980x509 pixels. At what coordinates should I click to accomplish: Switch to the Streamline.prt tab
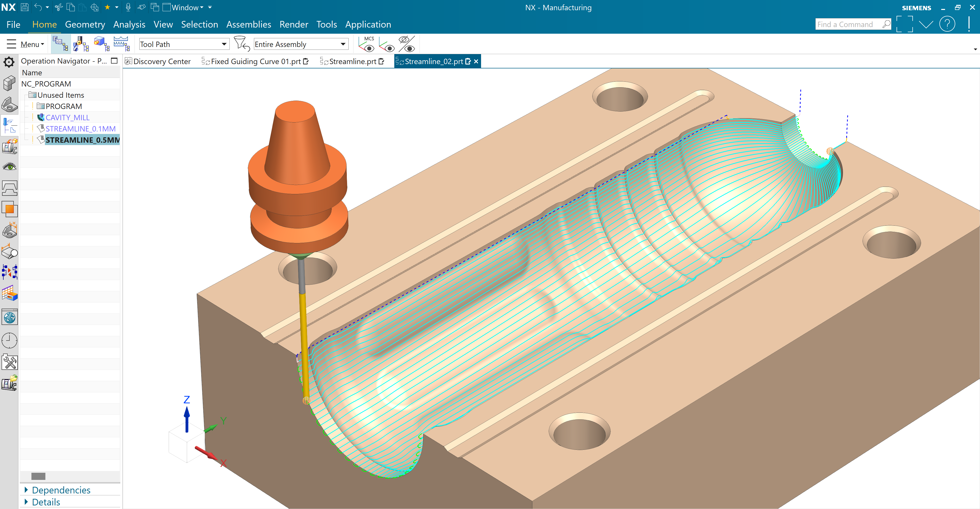(x=352, y=61)
